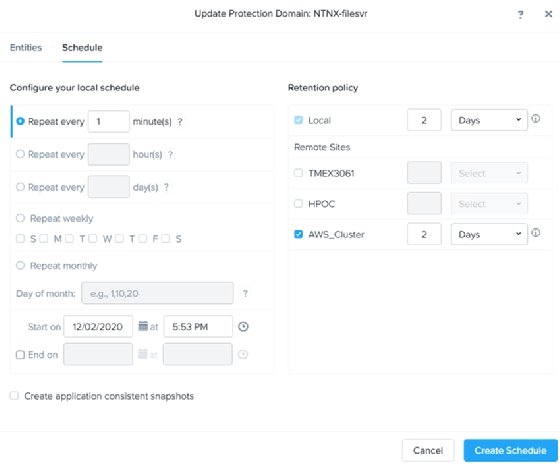The image size is (560, 466).
Task: Select the Repeat monthly radio button
Action: coord(20,265)
